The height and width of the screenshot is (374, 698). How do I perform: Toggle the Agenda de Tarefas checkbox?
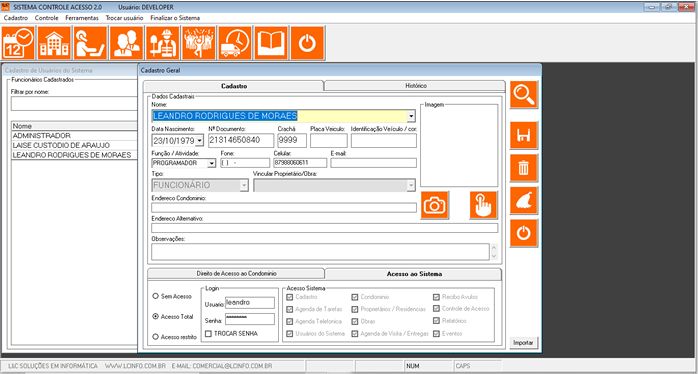tap(290, 309)
